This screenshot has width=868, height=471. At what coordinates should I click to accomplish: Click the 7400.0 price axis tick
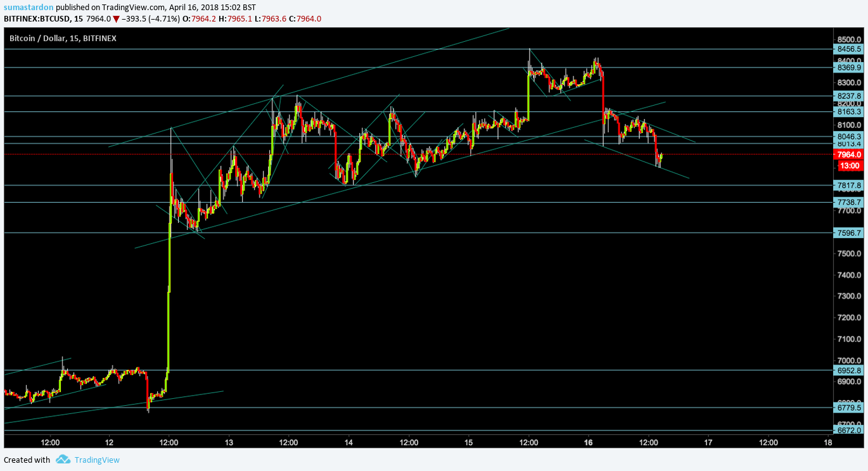tap(849, 275)
